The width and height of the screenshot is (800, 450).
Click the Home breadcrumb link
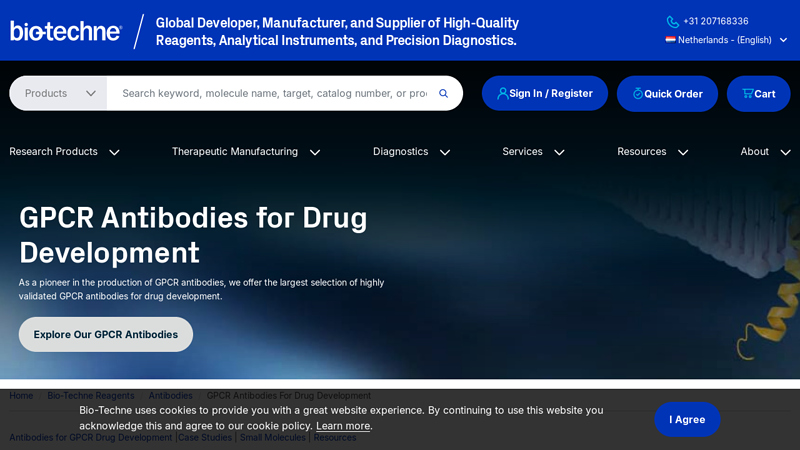click(x=21, y=395)
